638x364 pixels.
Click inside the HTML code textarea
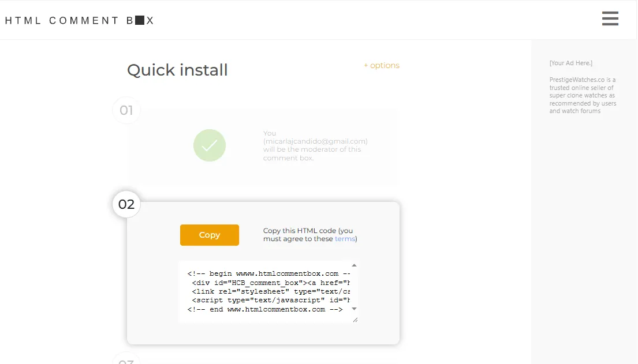tap(267, 292)
